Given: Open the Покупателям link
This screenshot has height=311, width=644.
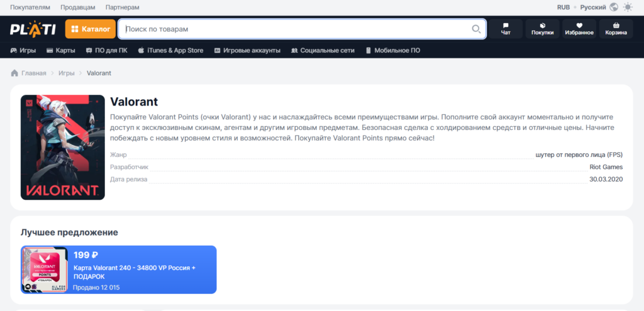Looking at the screenshot, I should click(x=30, y=8).
